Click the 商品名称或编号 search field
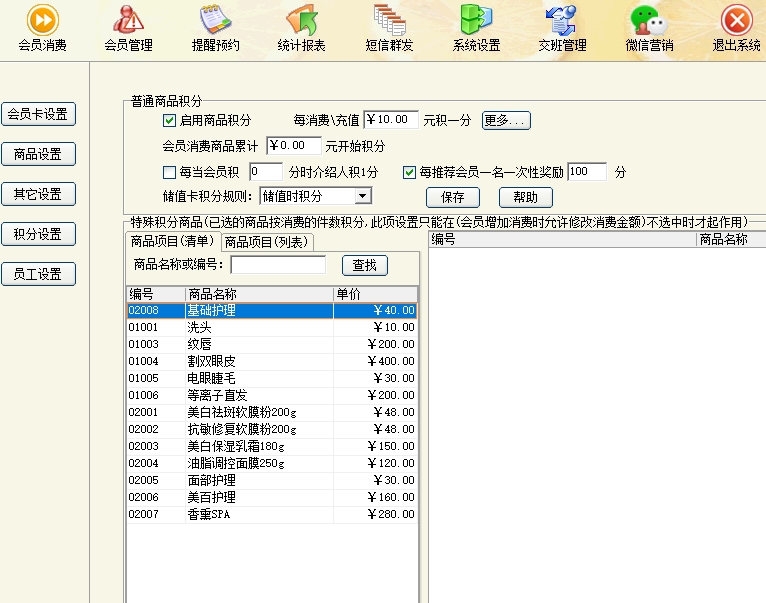This screenshot has height=603, width=766. pyautogui.click(x=278, y=265)
